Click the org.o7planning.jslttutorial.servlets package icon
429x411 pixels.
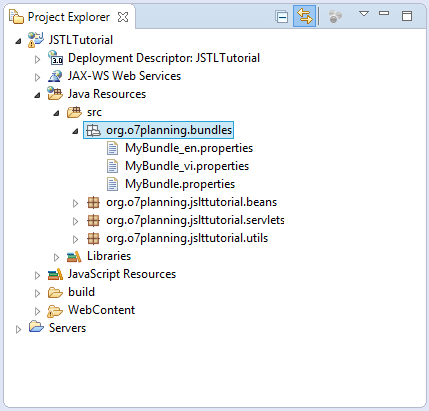pyautogui.click(x=93, y=220)
